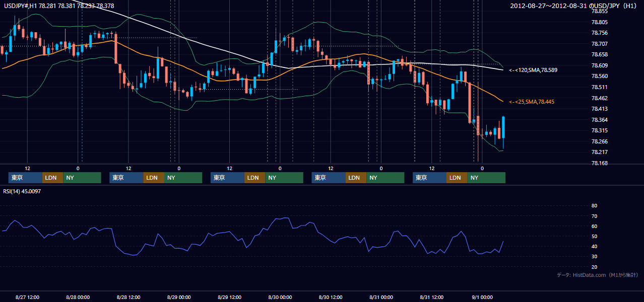Click RSI scale value 40
644x302 pixels.
pos(594,247)
